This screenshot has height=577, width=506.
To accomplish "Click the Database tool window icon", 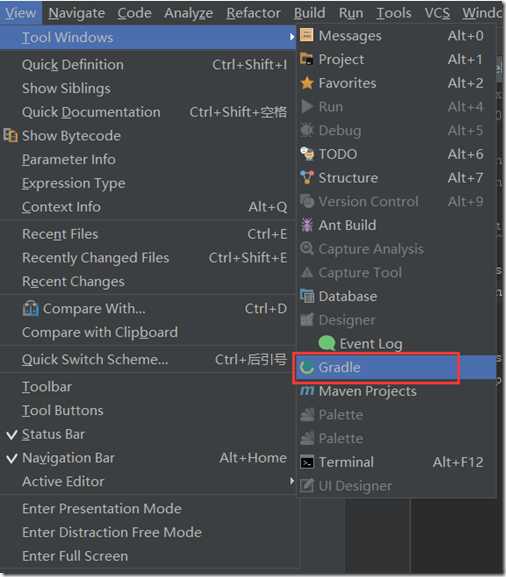I will click(x=307, y=296).
